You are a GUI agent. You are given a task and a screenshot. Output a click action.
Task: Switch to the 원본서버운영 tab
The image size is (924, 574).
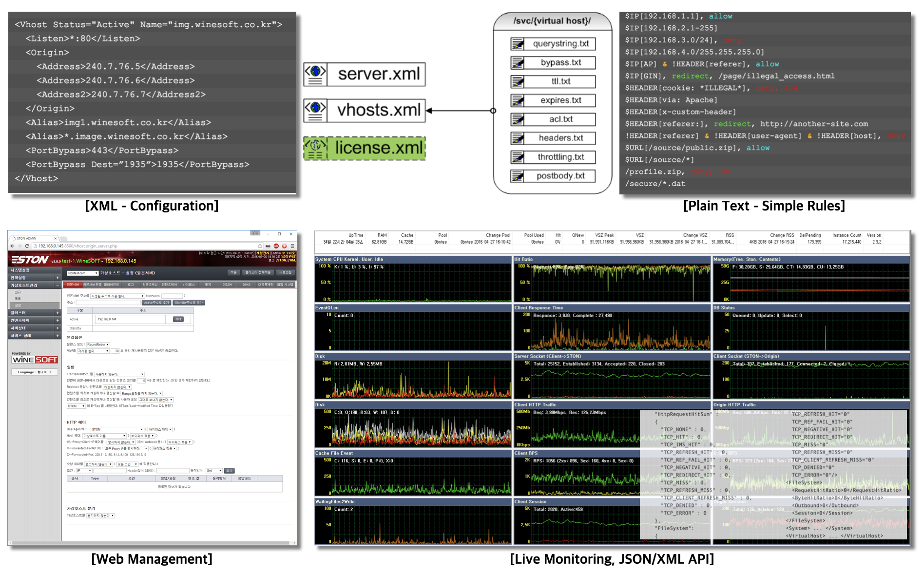[92, 285]
